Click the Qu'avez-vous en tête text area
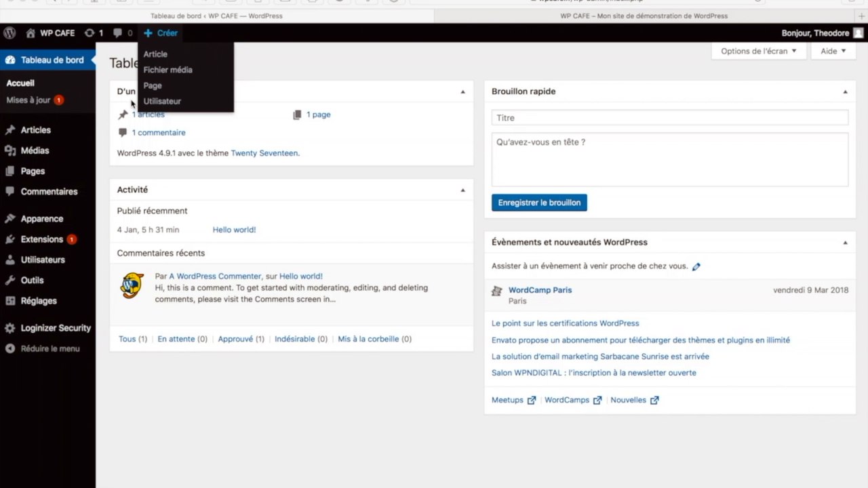Viewport: 868px width, 488px height. coord(670,159)
